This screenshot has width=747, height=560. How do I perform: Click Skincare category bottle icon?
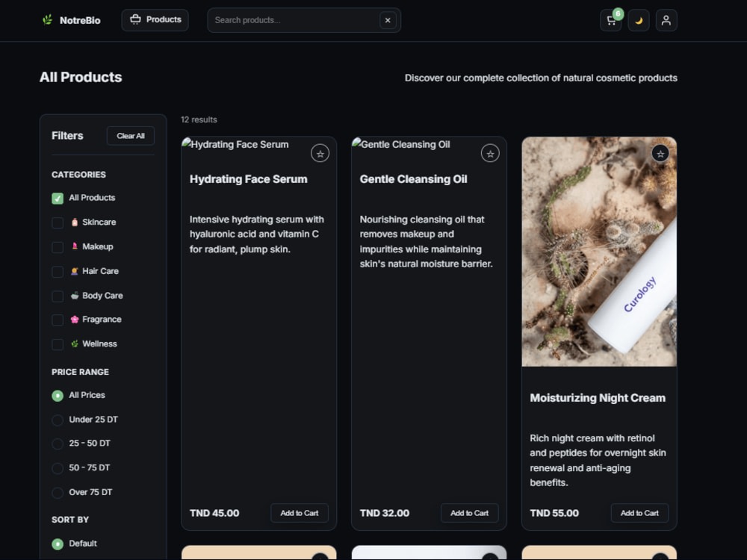pos(74,222)
